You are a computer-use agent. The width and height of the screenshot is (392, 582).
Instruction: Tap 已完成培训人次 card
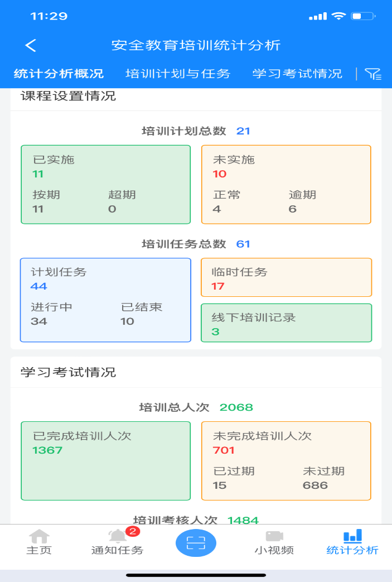point(106,460)
